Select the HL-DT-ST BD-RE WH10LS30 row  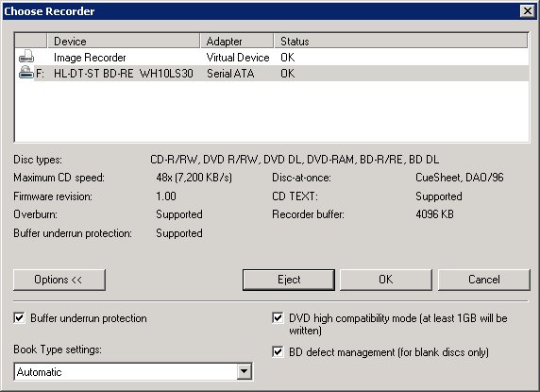click(271, 73)
